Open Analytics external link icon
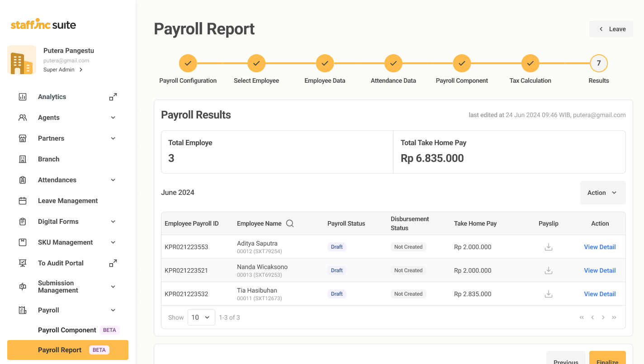 (113, 97)
